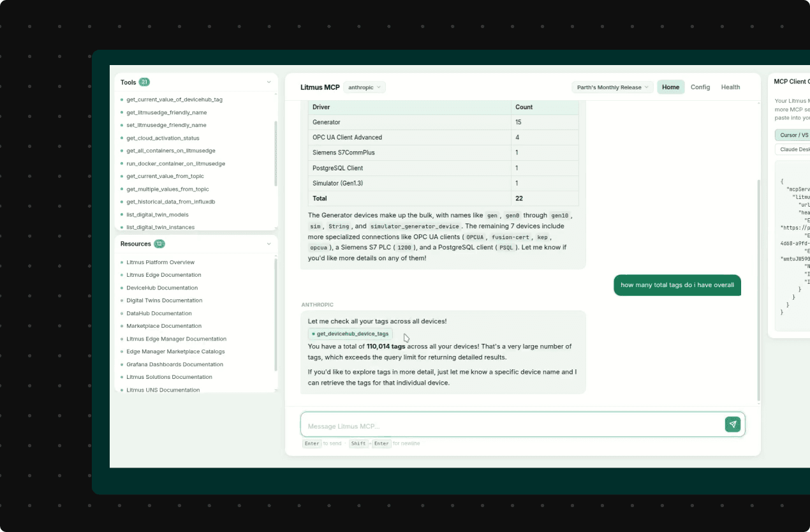
Task: Collapse the Tools panel chevron
Action: (x=269, y=82)
